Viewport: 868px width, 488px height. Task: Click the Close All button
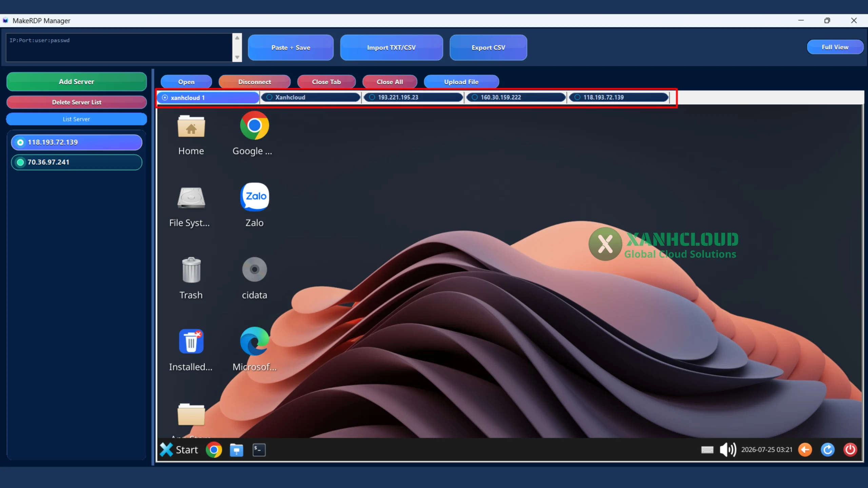click(390, 82)
